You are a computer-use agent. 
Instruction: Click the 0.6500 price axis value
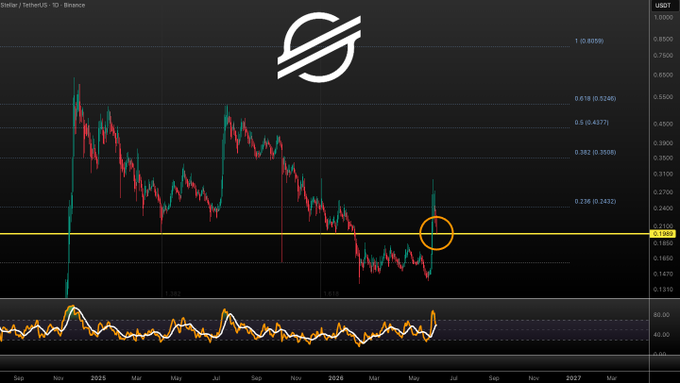663,75
